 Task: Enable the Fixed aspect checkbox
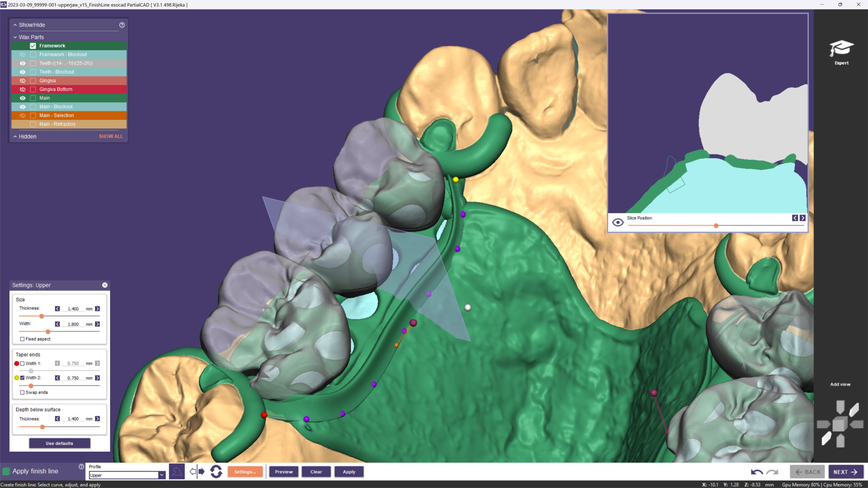click(22, 339)
